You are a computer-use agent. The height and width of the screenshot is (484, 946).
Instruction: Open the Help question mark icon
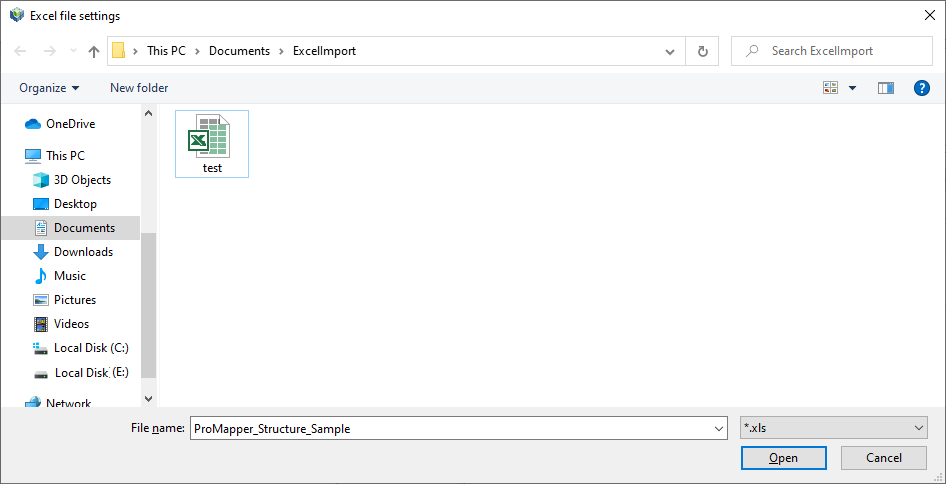pos(922,88)
